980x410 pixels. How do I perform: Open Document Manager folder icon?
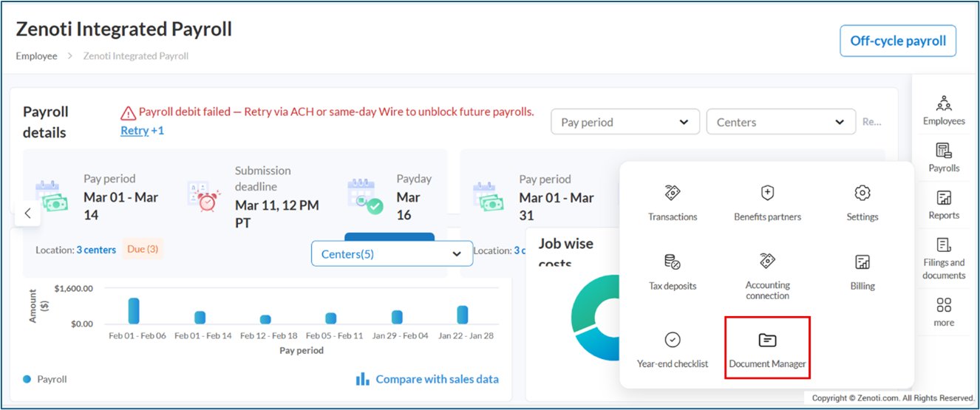click(x=767, y=340)
